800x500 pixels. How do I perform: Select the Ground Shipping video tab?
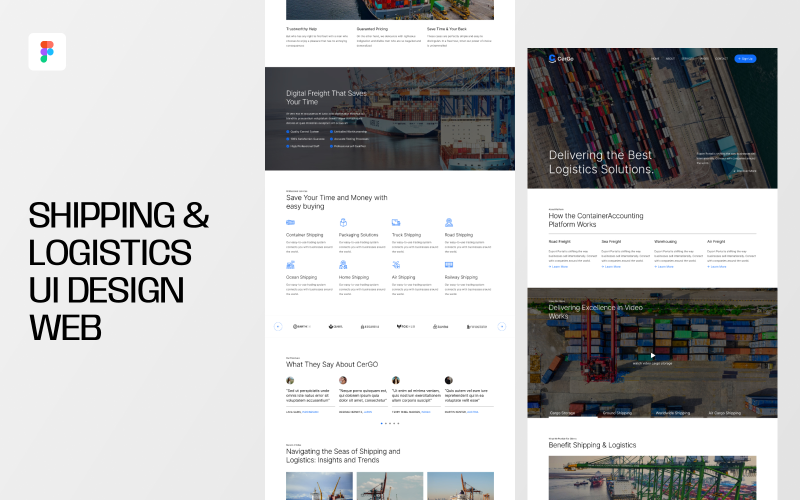point(616,412)
